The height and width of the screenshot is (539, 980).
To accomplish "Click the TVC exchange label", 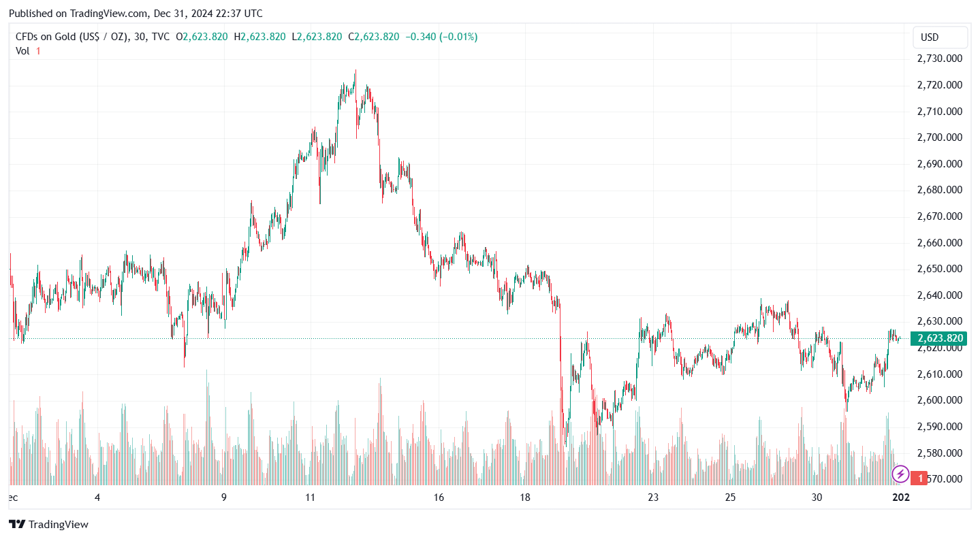I will click(x=161, y=37).
